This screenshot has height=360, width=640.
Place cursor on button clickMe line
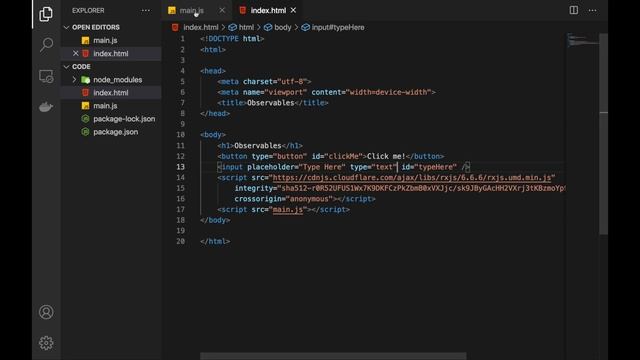point(331,156)
